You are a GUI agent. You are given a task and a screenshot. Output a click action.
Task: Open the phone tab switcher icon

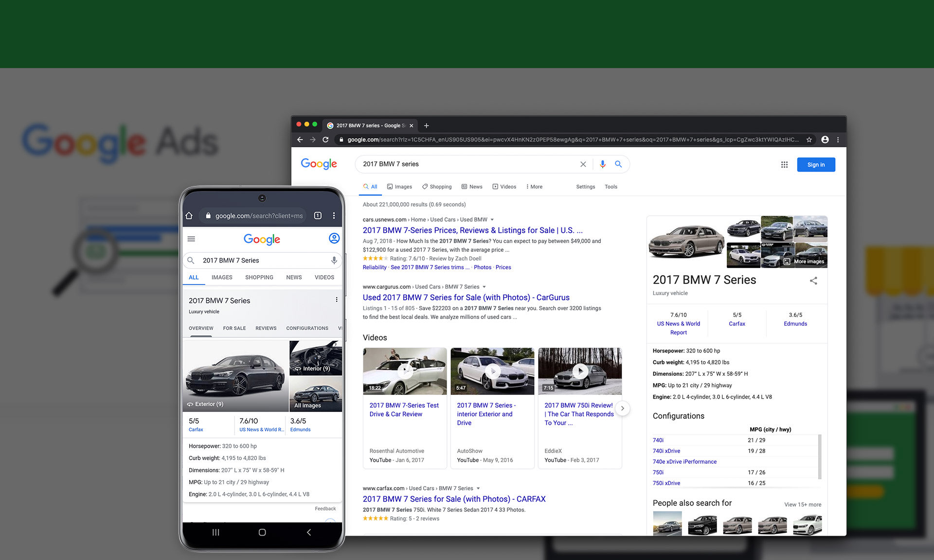(318, 215)
